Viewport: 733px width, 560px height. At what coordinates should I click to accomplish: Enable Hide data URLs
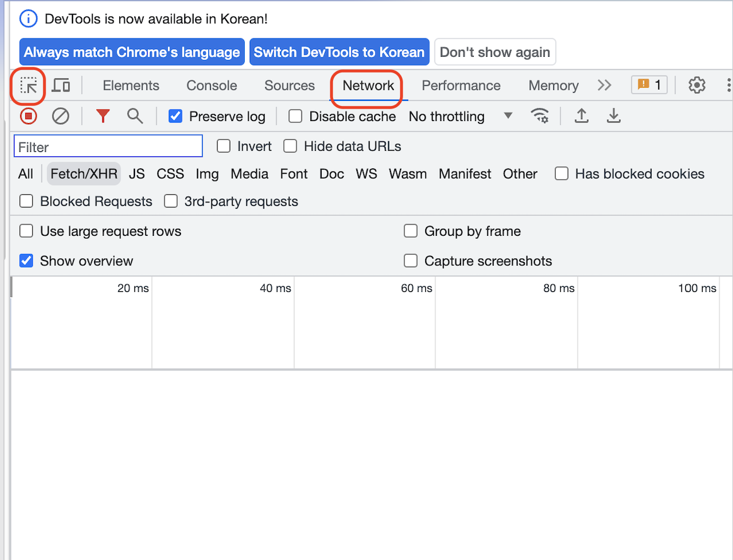point(290,146)
